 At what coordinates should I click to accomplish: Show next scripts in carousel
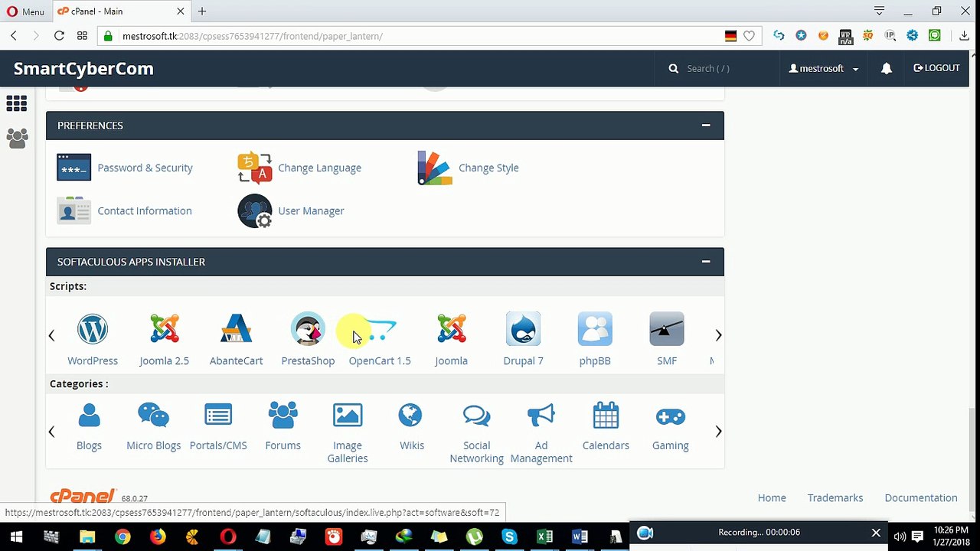[x=718, y=335]
